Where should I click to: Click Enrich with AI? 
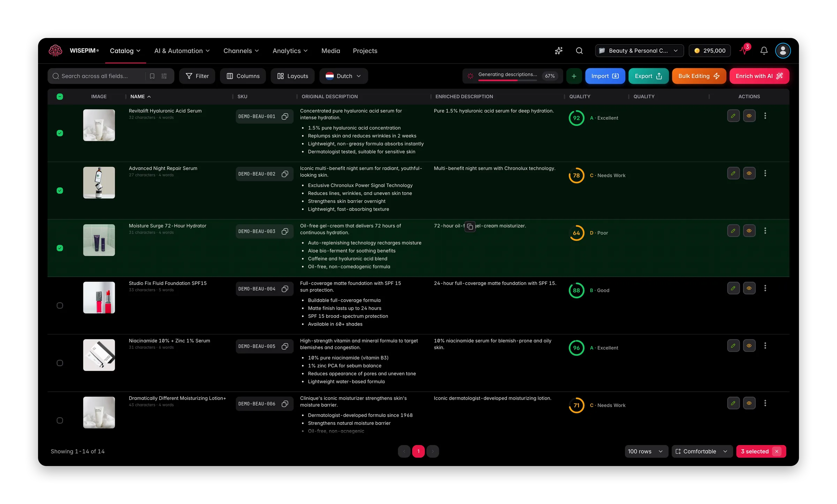(759, 76)
